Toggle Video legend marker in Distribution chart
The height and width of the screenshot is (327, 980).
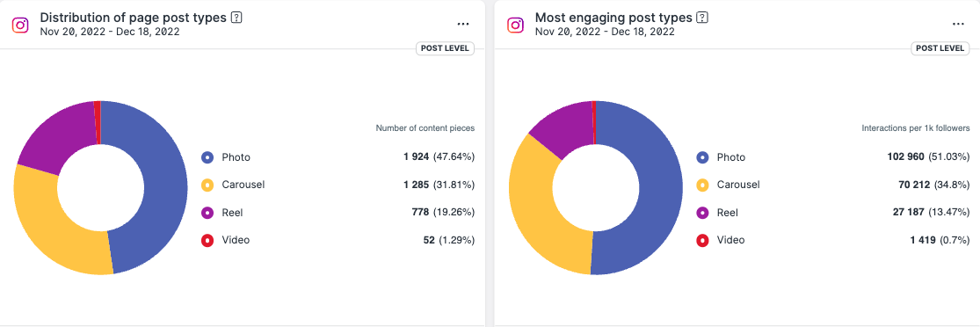click(207, 240)
